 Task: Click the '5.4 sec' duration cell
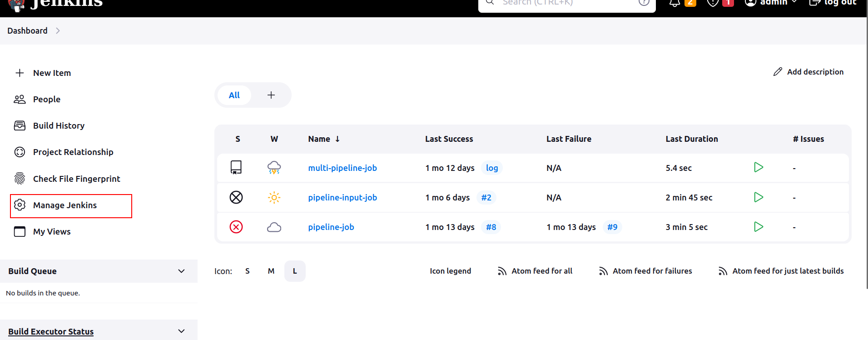679,168
